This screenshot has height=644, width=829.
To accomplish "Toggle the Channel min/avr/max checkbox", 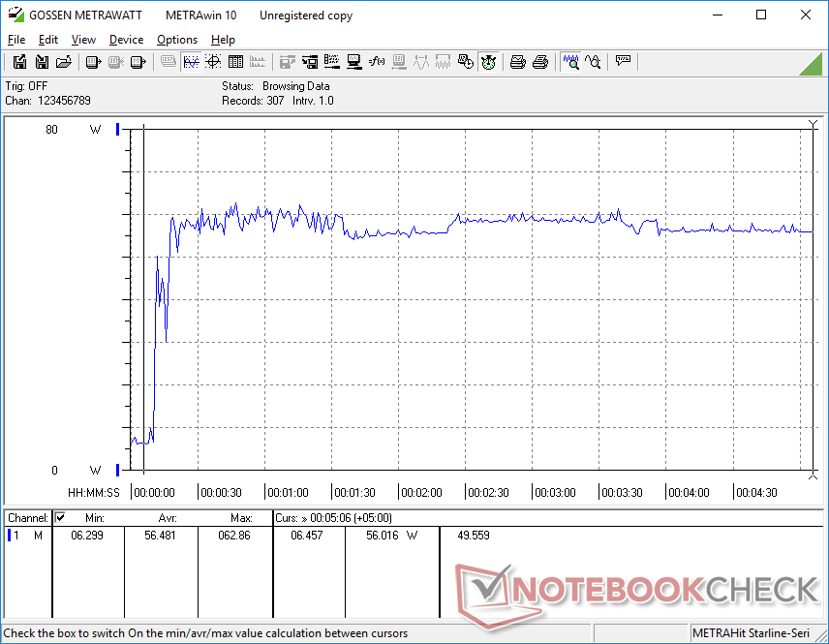I will [60, 517].
